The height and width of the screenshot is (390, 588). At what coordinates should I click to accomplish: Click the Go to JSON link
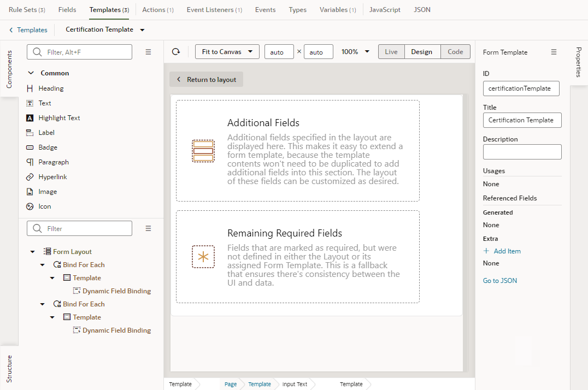coord(499,279)
